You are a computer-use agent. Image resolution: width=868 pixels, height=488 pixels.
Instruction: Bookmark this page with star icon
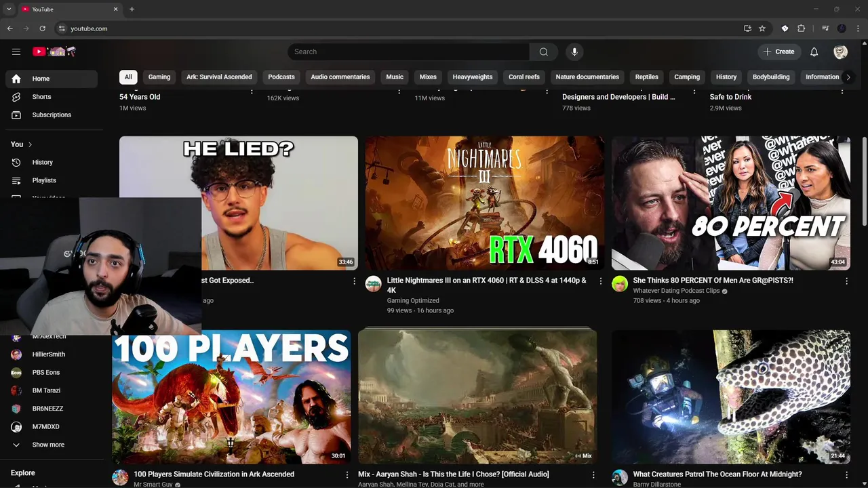pos(762,28)
